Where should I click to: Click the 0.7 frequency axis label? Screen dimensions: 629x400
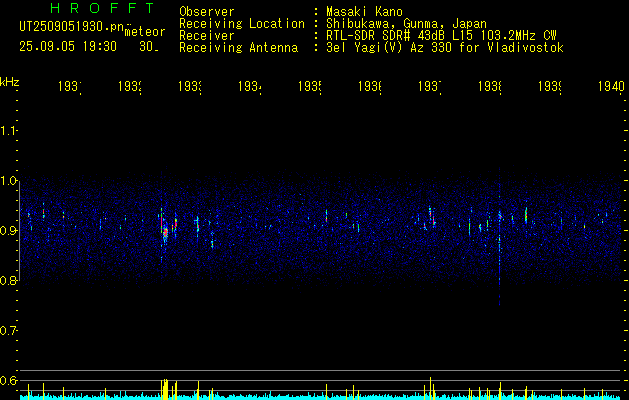pos(8,330)
